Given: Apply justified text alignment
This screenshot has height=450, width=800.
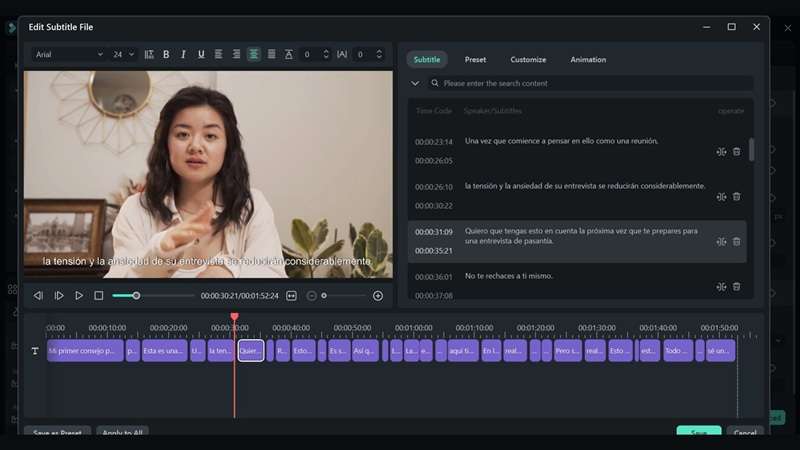Looking at the screenshot, I should coord(271,54).
